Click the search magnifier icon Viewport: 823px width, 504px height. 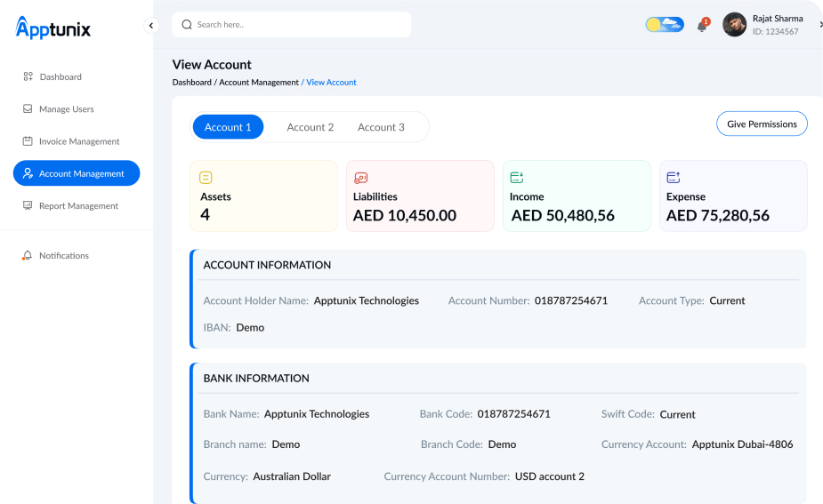point(187,25)
